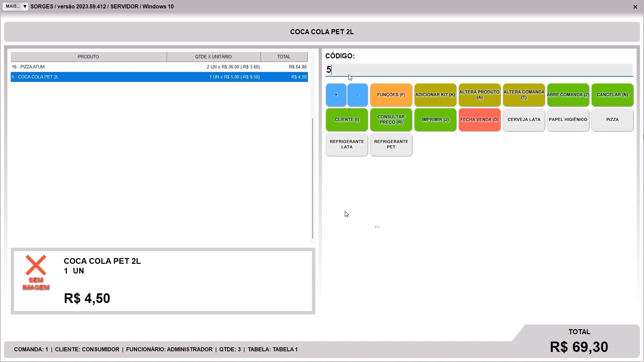This screenshot has width=644, height=362.
Task: Select the 16 - PIZZA ATUM row
Action: (159, 67)
